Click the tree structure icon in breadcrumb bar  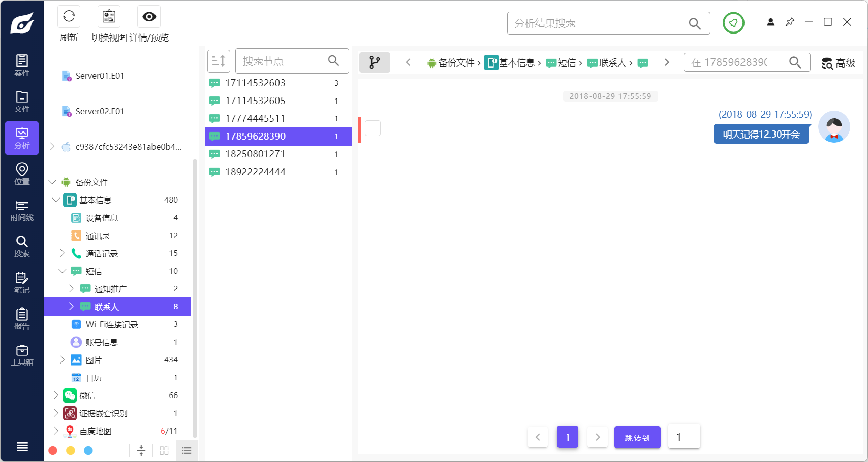click(375, 62)
